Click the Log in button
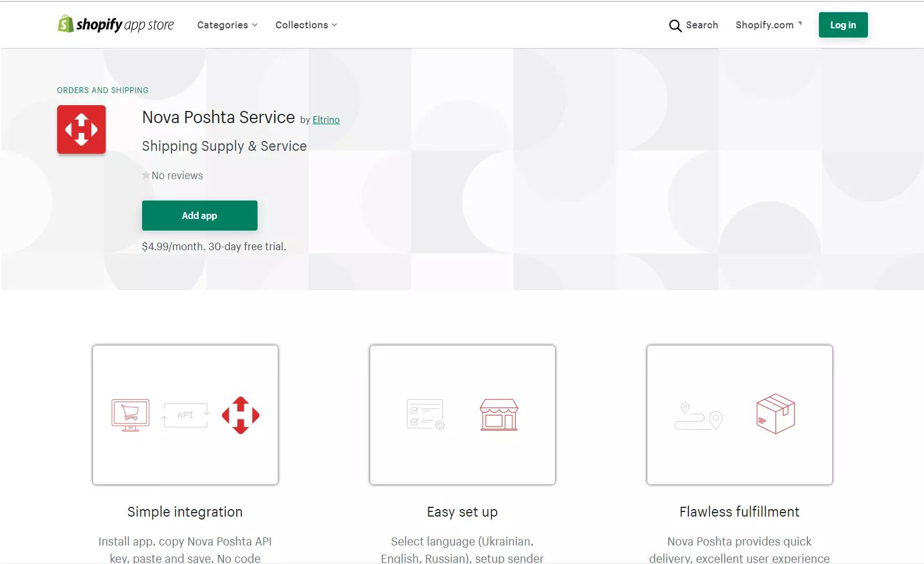Screen dimensions: 924x564 843,25
